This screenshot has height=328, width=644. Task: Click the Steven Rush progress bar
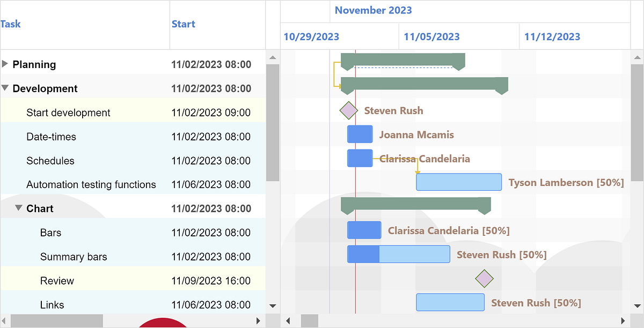(363, 254)
